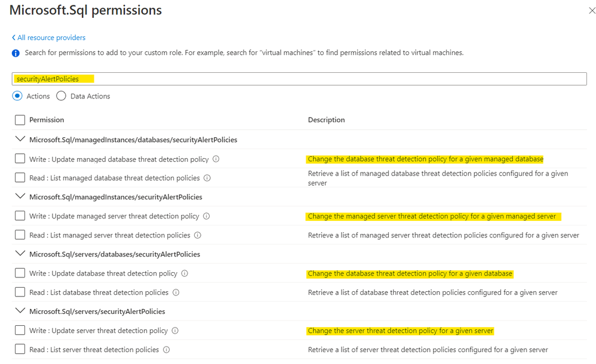Click info icon beside List managed database threat detection policies

(207, 178)
